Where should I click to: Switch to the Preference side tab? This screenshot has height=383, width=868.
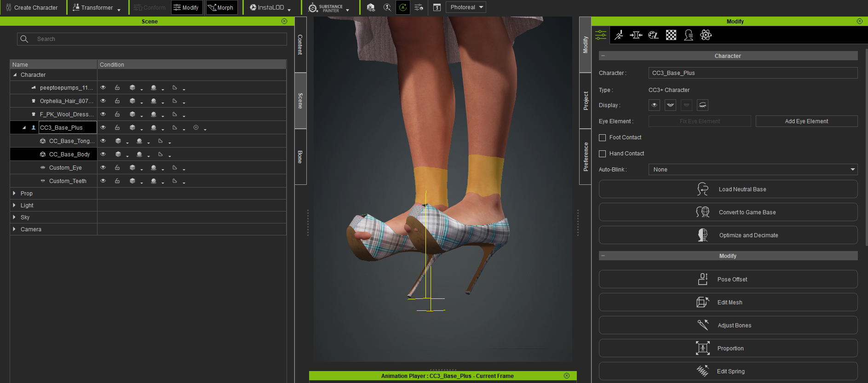coord(585,157)
